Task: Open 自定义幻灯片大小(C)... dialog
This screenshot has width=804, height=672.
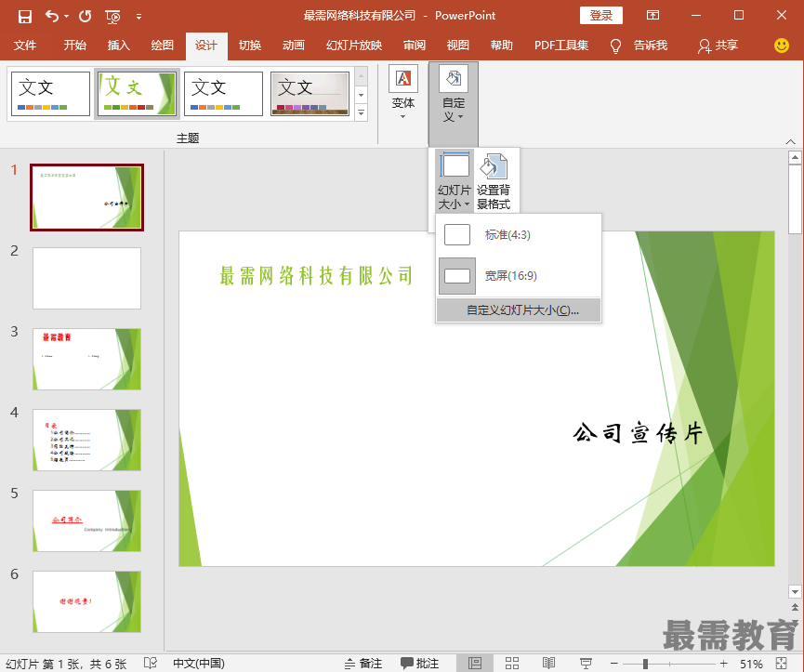Action: [519, 310]
